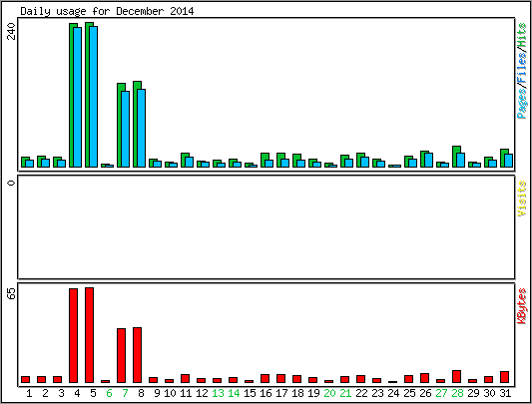Click the yellow Visits legend label
The height and width of the screenshot is (404, 532).
tap(522, 199)
